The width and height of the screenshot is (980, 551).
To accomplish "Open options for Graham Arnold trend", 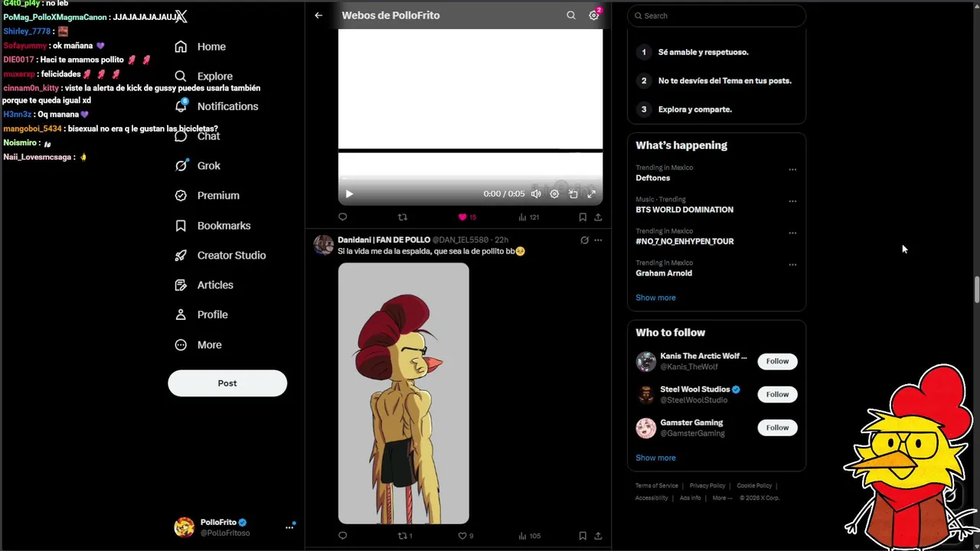I will click(792, 265).
